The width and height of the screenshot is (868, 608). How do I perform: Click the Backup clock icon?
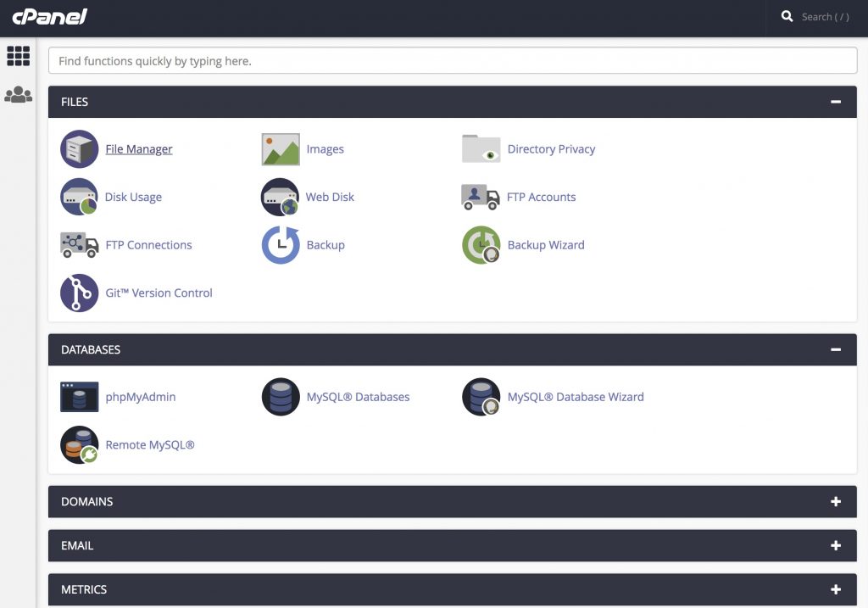point(281,245)
